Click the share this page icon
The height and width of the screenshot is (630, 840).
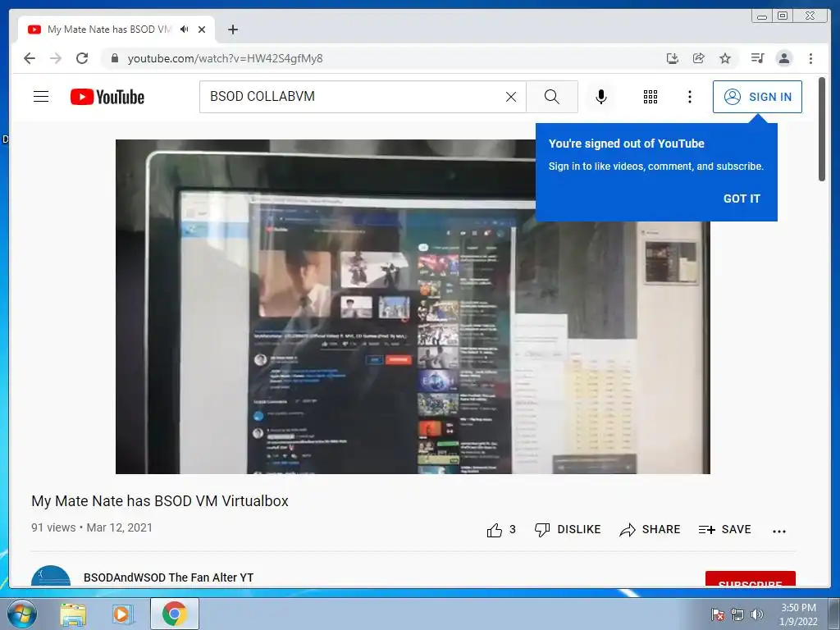pos(699,58)
